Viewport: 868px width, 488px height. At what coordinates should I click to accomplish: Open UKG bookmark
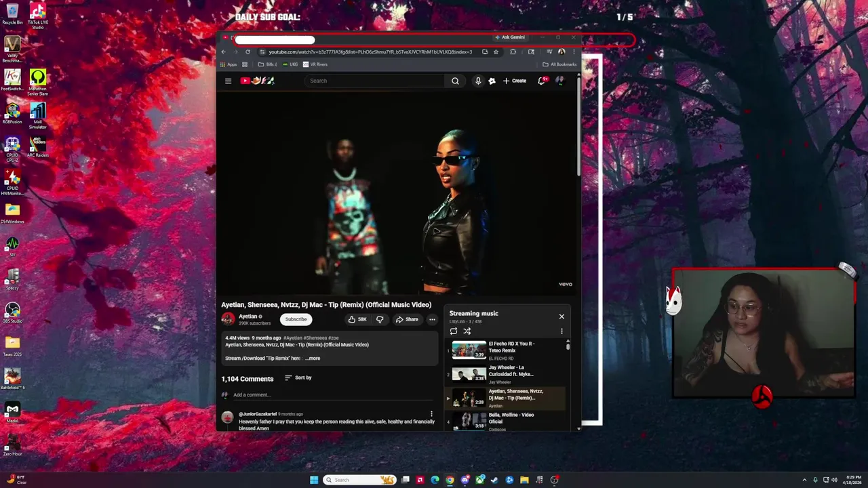(x=290, y=64)
